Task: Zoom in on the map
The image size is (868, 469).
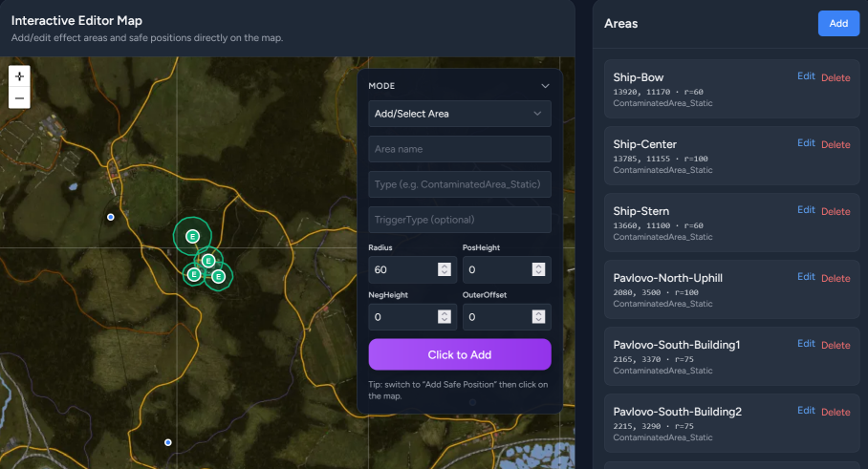Action: tap(19, 75)
